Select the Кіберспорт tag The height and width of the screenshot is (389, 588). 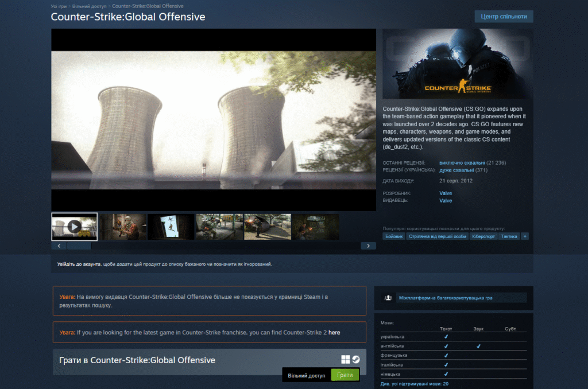[x=483, y=236]
